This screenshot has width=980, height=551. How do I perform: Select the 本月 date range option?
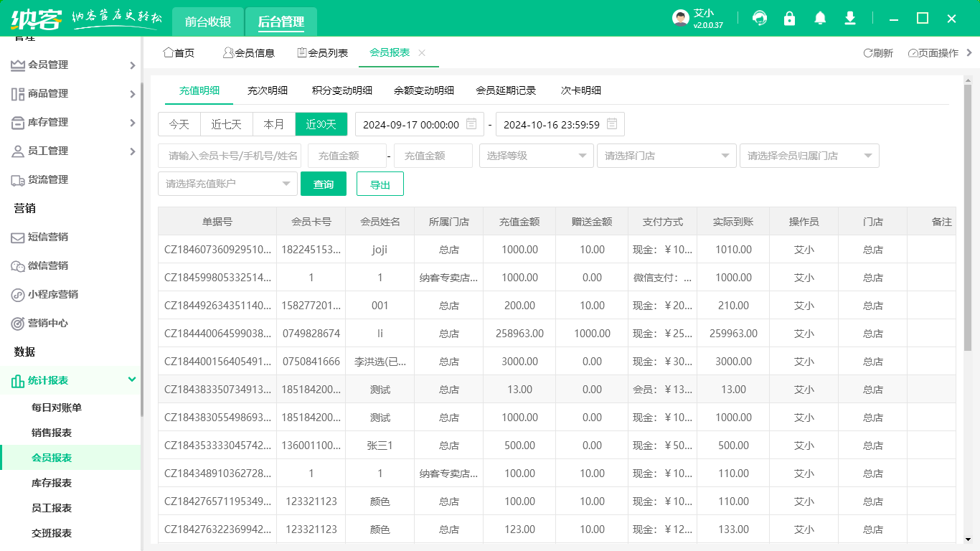[x=274, y=124]
